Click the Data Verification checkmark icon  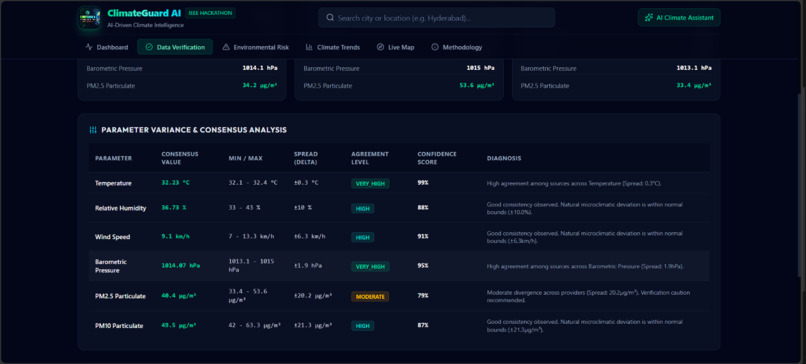tap(149, 47)
